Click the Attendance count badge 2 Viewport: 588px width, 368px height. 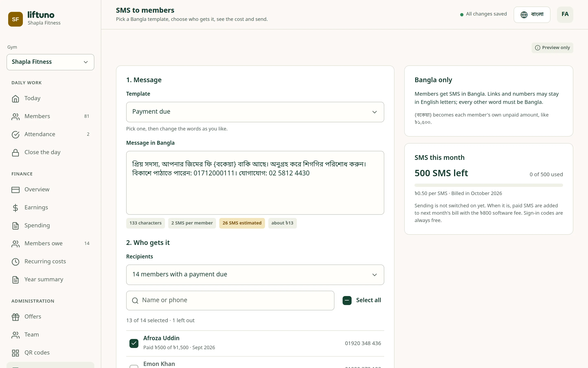[88, 134]
